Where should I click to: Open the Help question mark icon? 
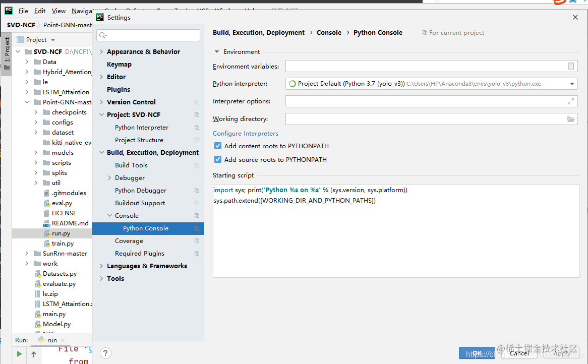click(x=105, y=353)
